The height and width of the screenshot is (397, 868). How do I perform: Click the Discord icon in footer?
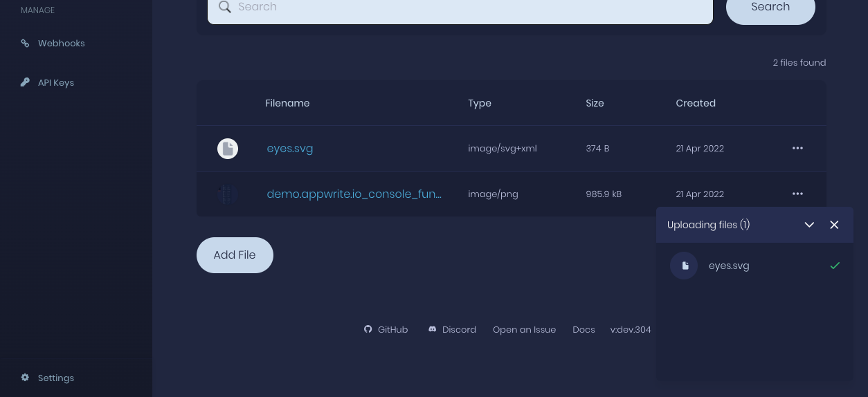[x=433, y=329]
